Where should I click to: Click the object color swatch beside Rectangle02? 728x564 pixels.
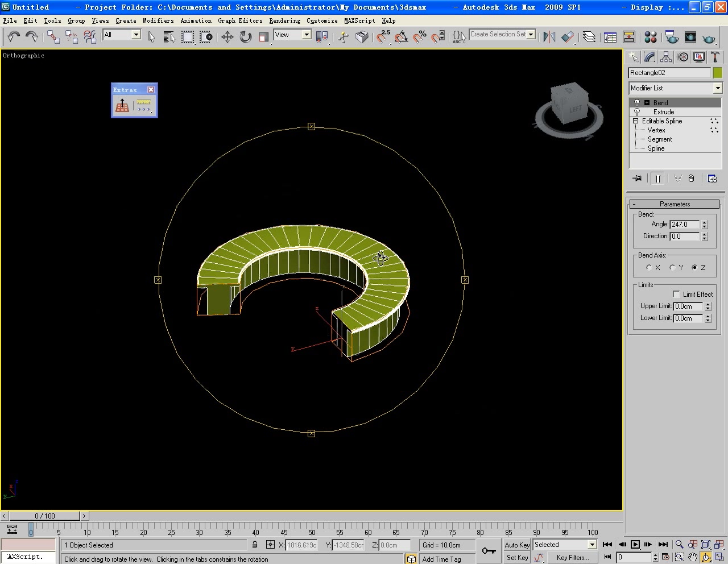tap(718, 73)
